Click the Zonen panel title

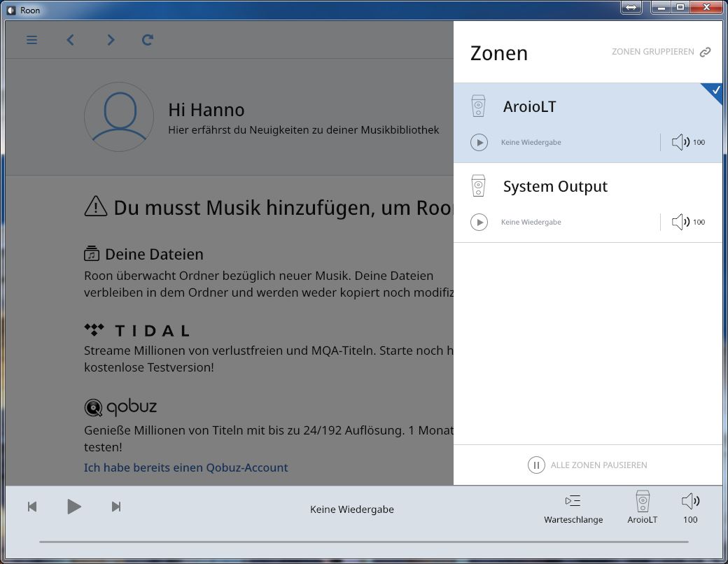click(x=499, y=53)
